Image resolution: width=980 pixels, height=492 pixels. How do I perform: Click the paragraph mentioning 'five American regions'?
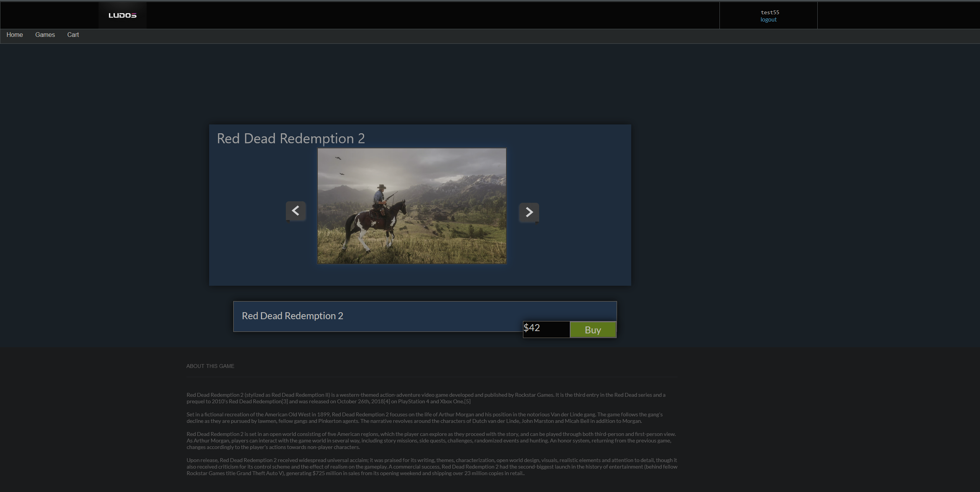[431, 441]
